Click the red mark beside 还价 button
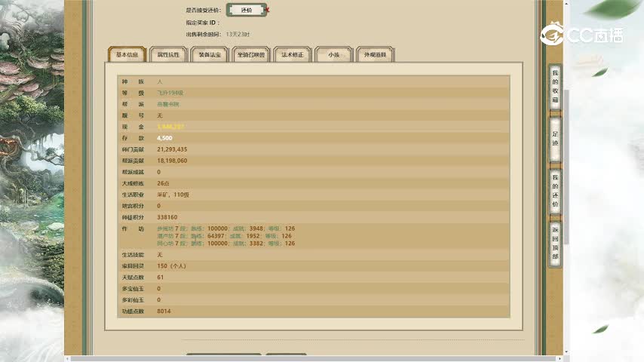Viewport: 644px width, 362px height. pyautogui.click(x=267, y=10)
